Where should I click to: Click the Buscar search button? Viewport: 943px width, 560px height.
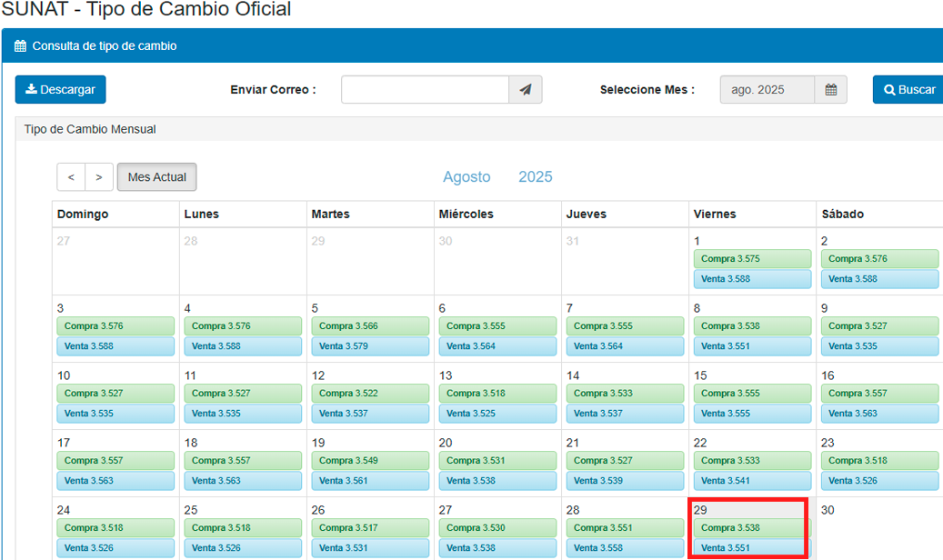tap(908, 90)
